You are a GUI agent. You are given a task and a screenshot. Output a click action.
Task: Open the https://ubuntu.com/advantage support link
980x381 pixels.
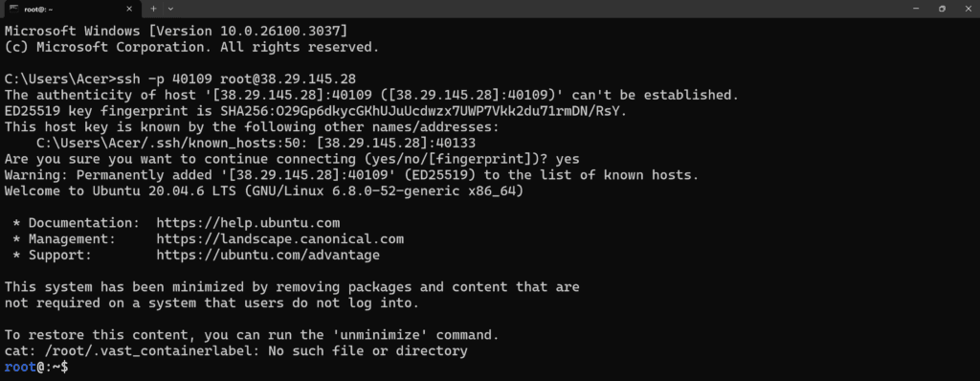click(x=268, y=256)
